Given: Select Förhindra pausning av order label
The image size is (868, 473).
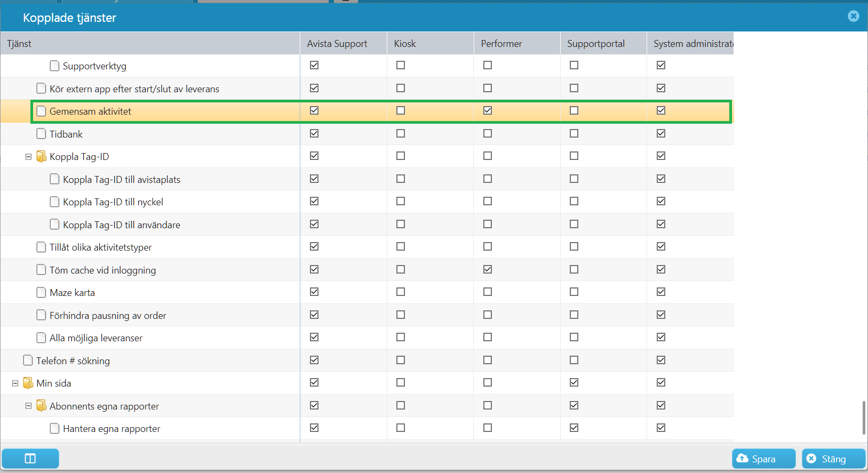Looking at the screenshot, I should 108,316.
